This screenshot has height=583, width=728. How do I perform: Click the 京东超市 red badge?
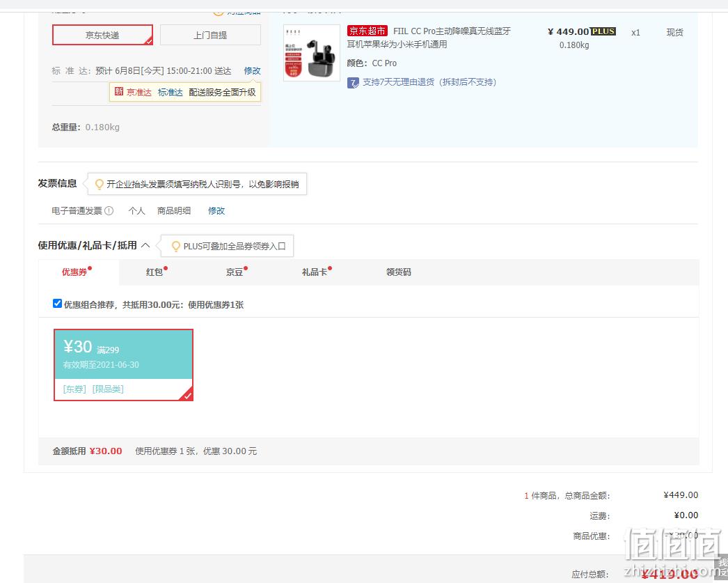pyautogui.click(x=367, y=31)
